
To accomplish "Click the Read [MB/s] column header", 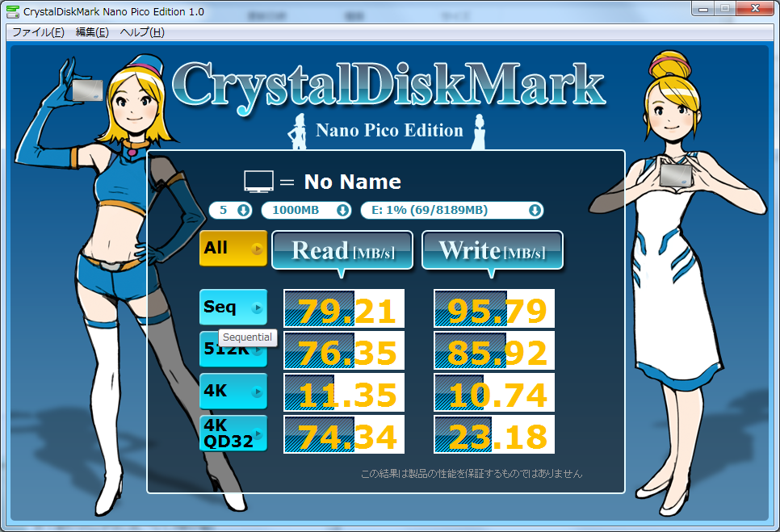I will click(x=342, y=250).
